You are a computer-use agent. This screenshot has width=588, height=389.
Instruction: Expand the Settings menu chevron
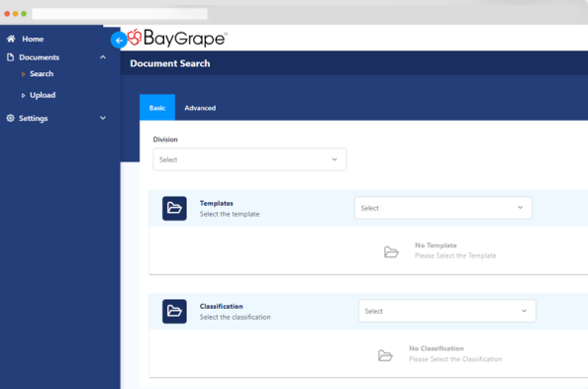[x=103, y=118]
